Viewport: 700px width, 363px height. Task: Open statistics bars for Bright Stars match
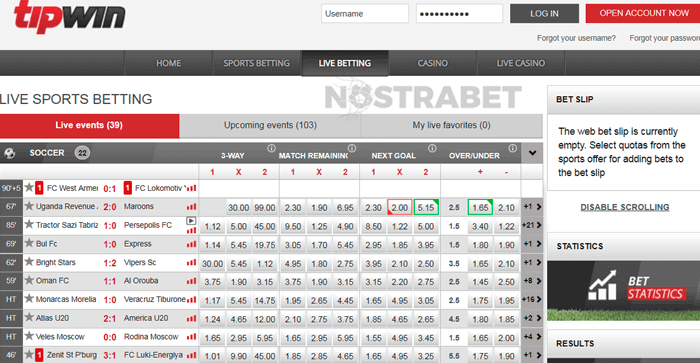pyautogui.click(x=192, y=263)
